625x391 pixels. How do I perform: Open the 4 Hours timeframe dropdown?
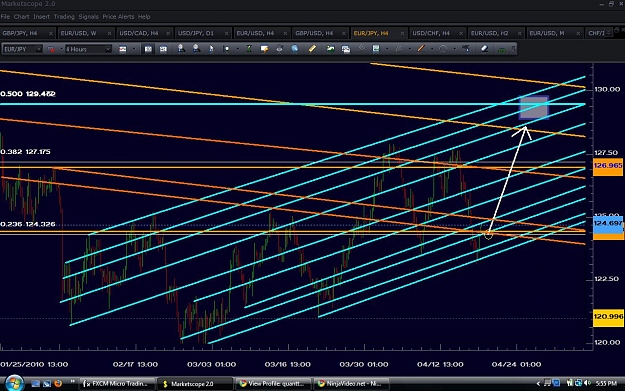pos(88,49)
